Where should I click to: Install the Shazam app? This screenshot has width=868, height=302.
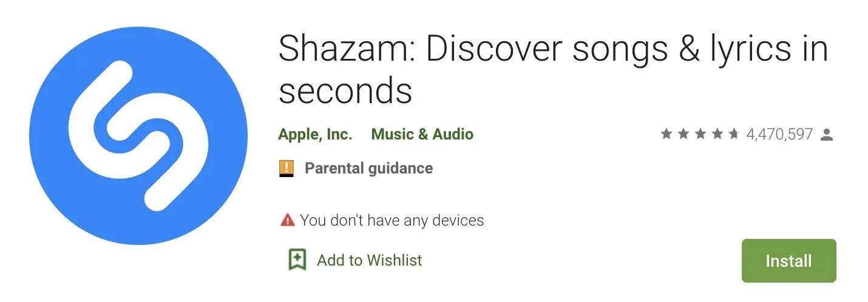pos(788,261)
